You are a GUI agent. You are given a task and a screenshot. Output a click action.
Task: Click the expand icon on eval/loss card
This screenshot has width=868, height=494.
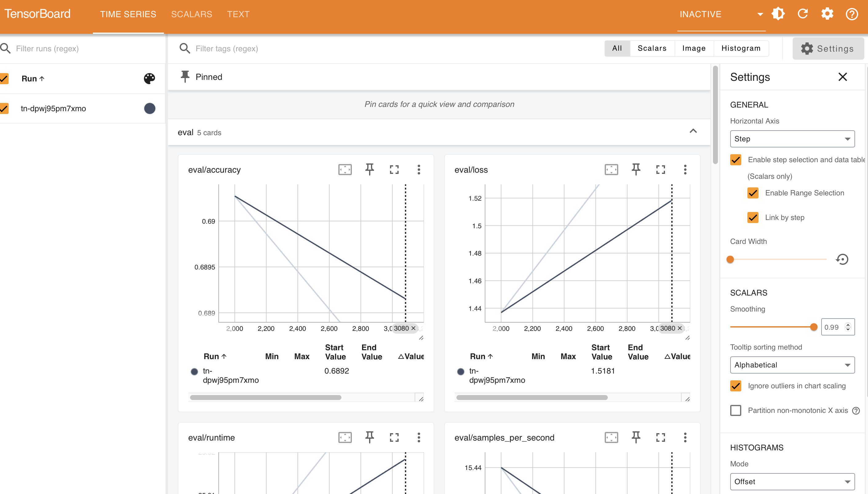point(661,170)
